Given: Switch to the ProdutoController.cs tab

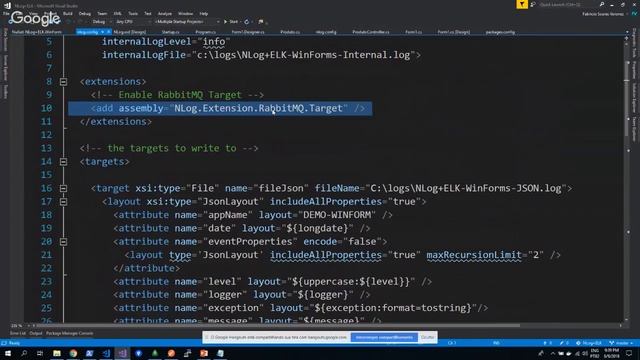Looking at the screenshot, I should point(371,32).
